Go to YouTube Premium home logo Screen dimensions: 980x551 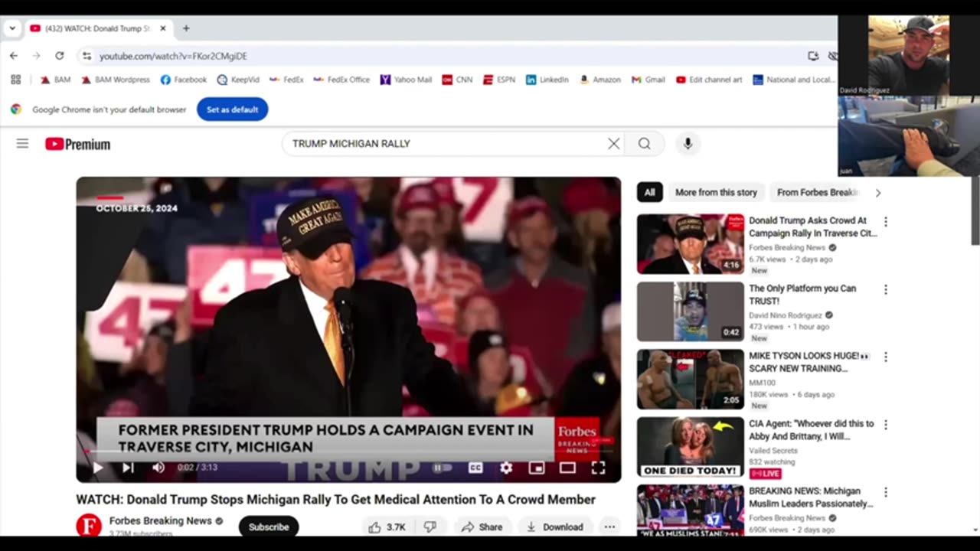(x=77, y=144)
